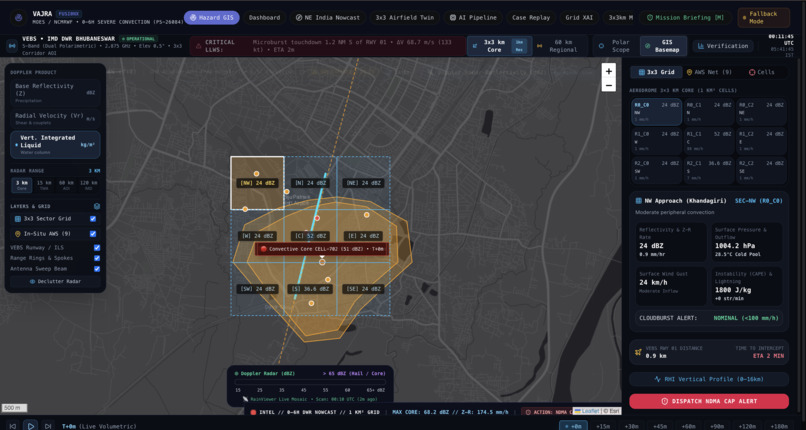
Task: Click the AWS station marker in NW grid cell
Action: 256,174
